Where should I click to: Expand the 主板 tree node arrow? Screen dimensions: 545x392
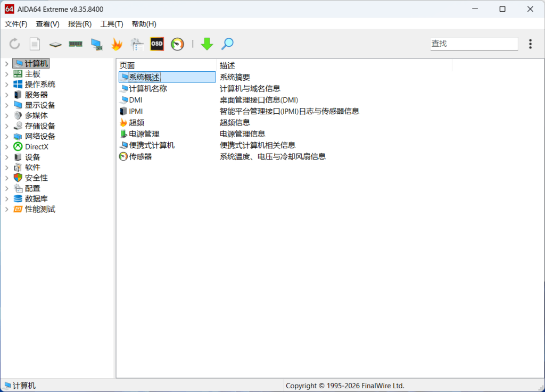click(6, 74)
